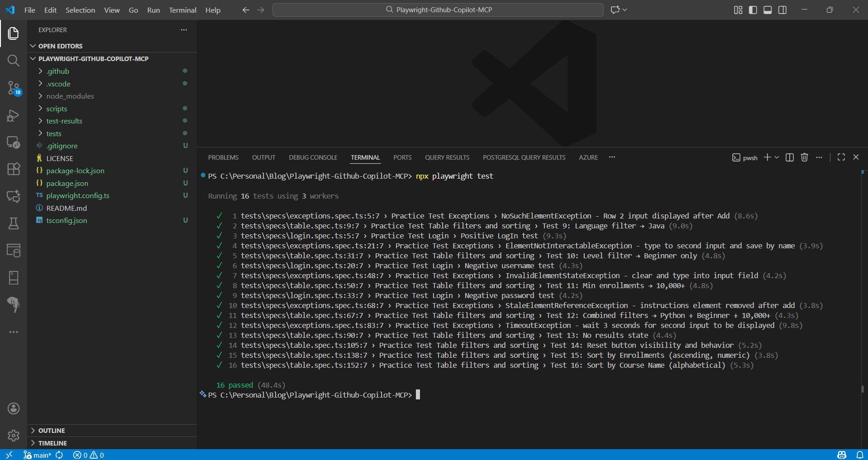Viewport: 868px width, 460px height.
Task: Split the terminal pane
Action: click(x=790, y=157)
